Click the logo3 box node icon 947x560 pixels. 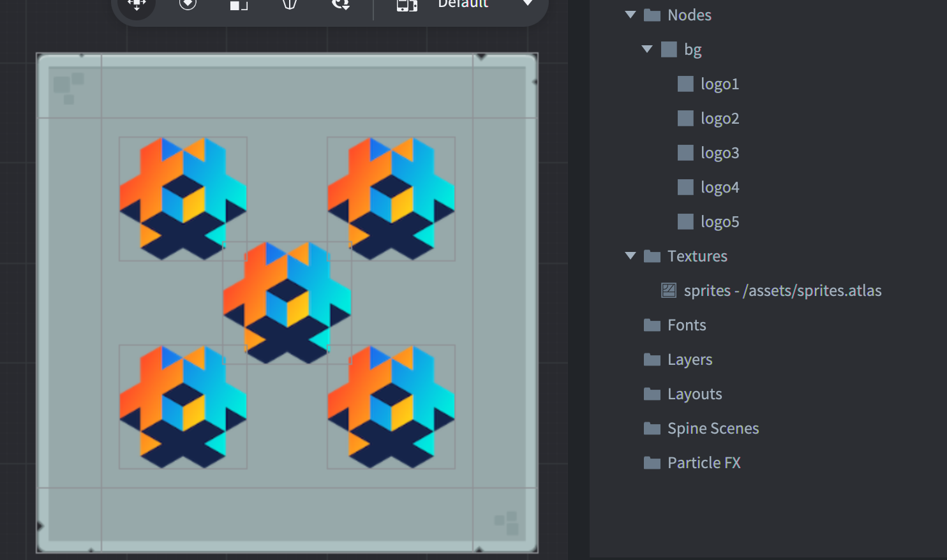point(685,152)
